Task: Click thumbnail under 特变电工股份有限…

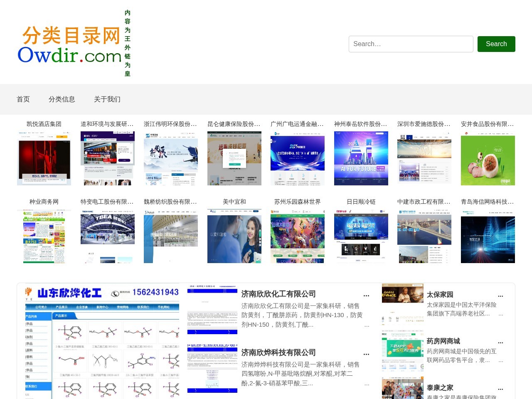Action: pyautogui.click(x=108, y=236)
